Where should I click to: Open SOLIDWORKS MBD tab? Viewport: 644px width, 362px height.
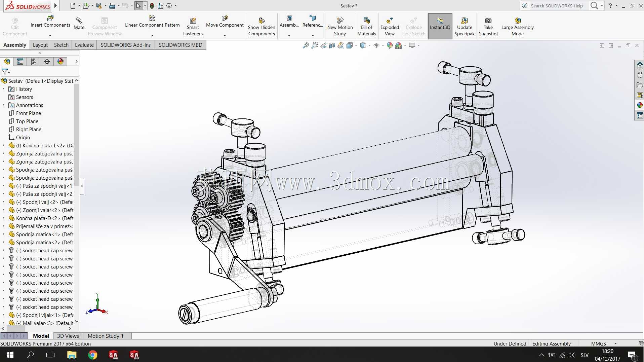point(180,45)
